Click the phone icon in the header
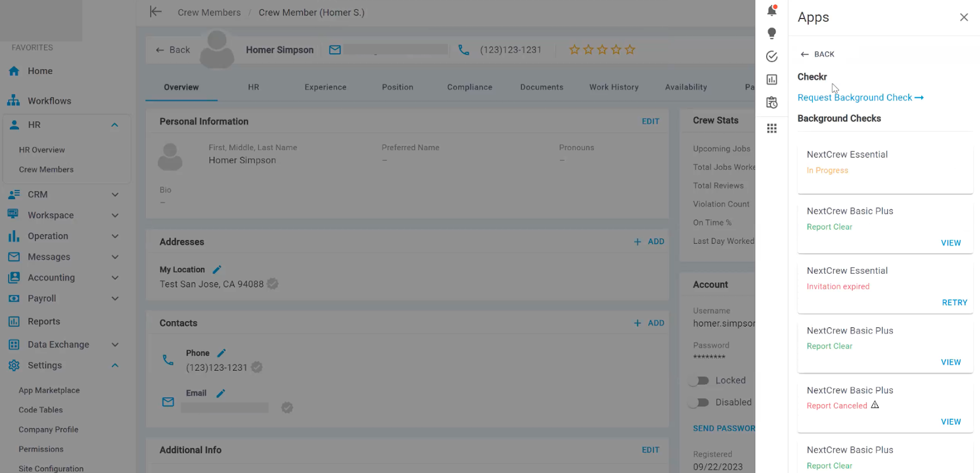 point(464,50)
